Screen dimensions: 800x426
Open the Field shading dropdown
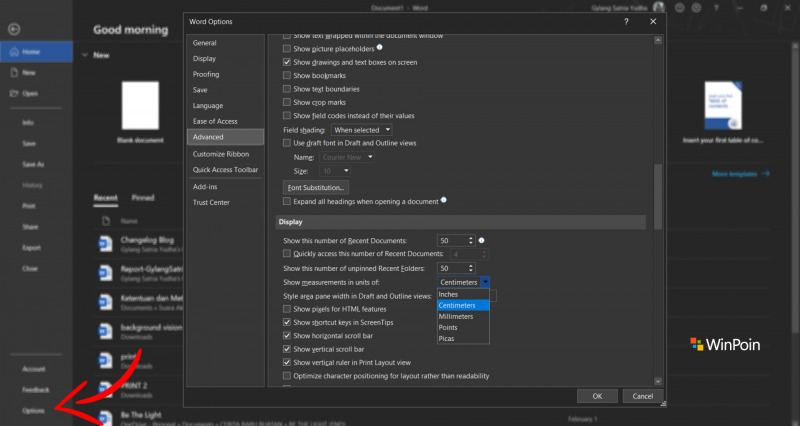click(362, 130)
